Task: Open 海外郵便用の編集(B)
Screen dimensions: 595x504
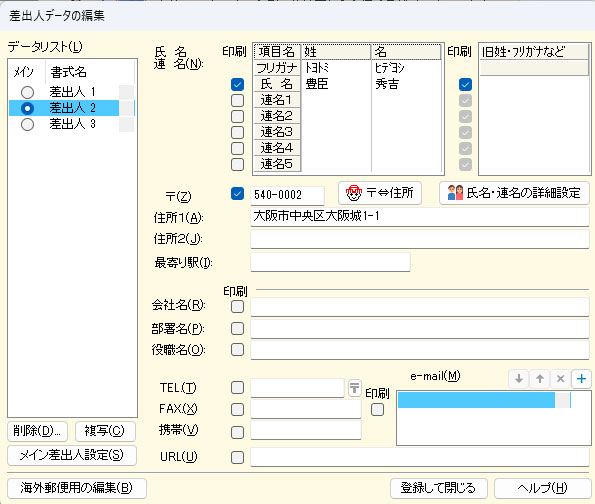Action: pos(77,488)
